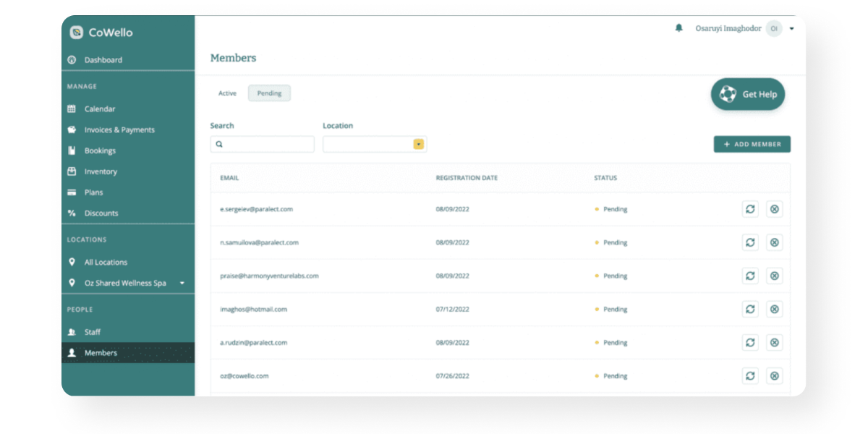Image resolution: width=868 pixels, height=434 pixels.
Task: Expand the user account menu arrow
Action: pyautogui.click(x=792, y=29)
